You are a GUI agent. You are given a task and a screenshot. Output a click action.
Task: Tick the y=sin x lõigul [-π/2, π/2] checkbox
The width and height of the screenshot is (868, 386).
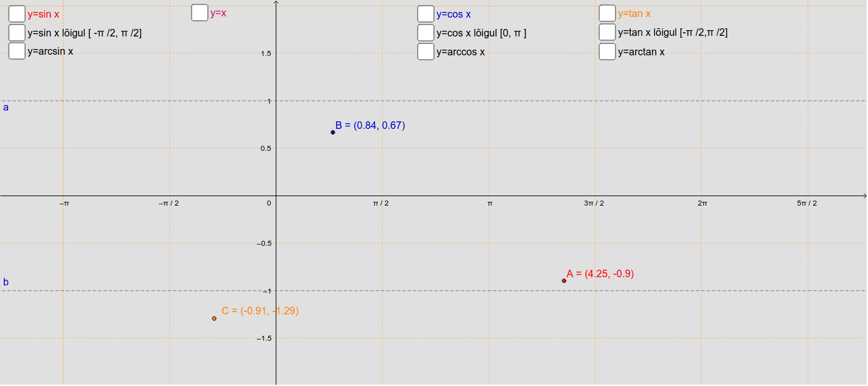pos(17,33)
